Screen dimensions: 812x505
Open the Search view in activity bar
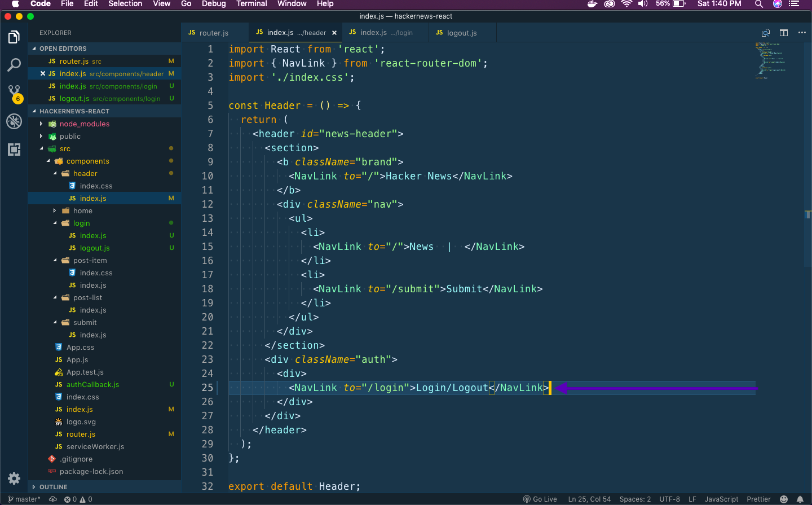[x=14, y=65]
